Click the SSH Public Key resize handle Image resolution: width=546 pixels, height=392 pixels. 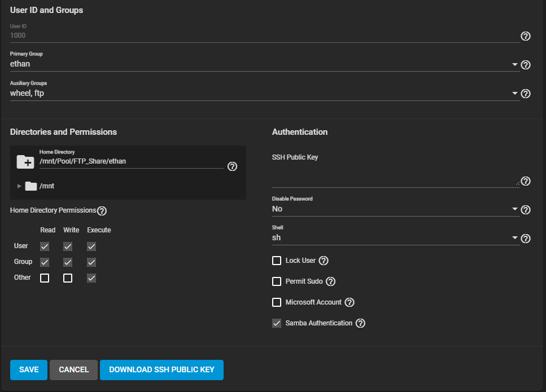click(517, 182)
